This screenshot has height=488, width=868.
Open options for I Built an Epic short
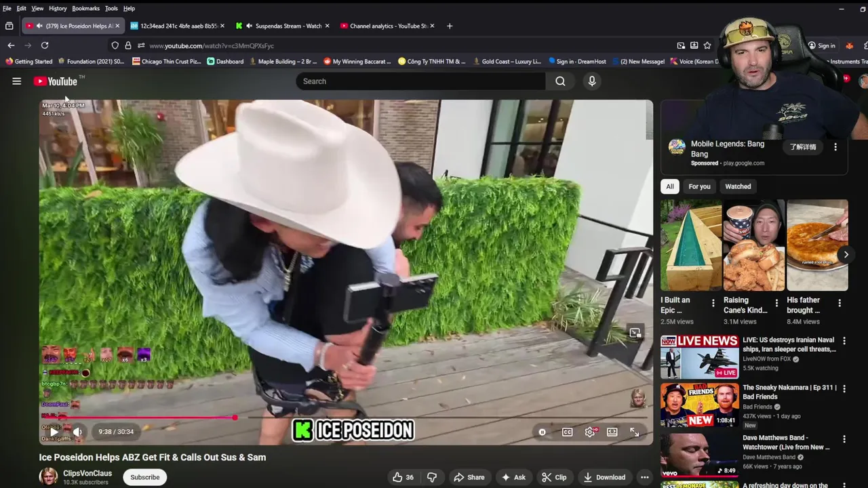coord(713,304)
